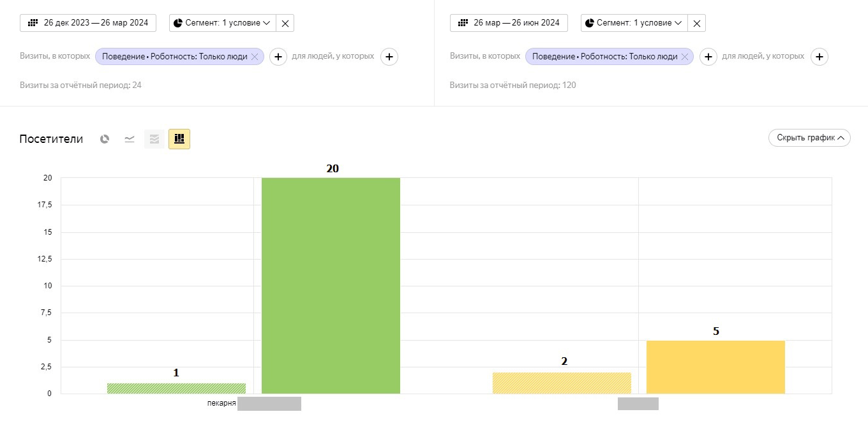Add people condition in right segment
The height and width of the screenshot is (421, 868).
point(819,57)
